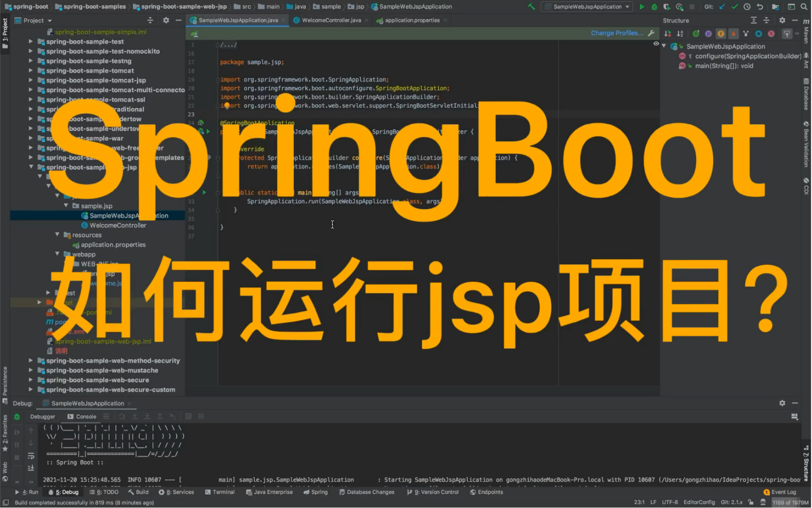Click Rerun debug bug icon in Debug panel
This screenshot has height=508, width=812.
(x=17, y=417)
